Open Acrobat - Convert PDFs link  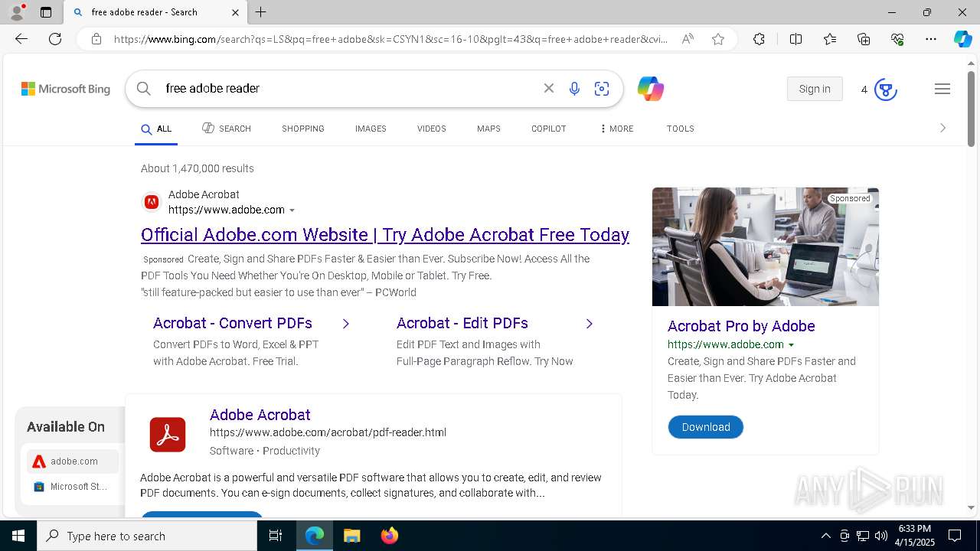coord(233,323)
